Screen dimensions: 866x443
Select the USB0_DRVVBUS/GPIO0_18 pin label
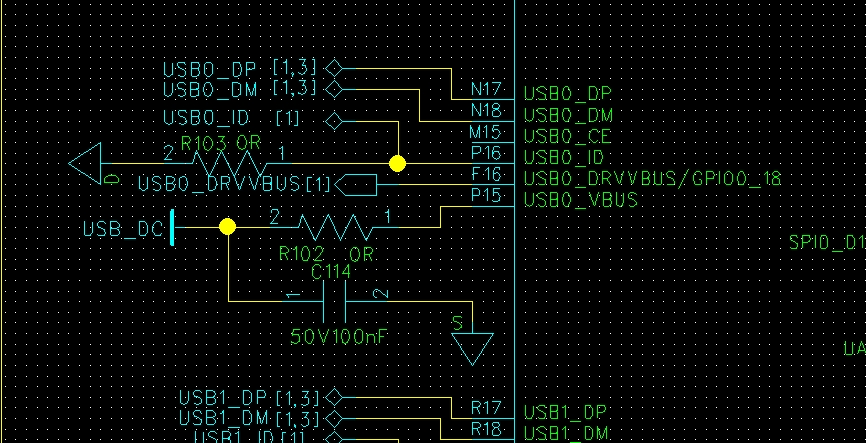pyautogui.click(x=652, y=179)
